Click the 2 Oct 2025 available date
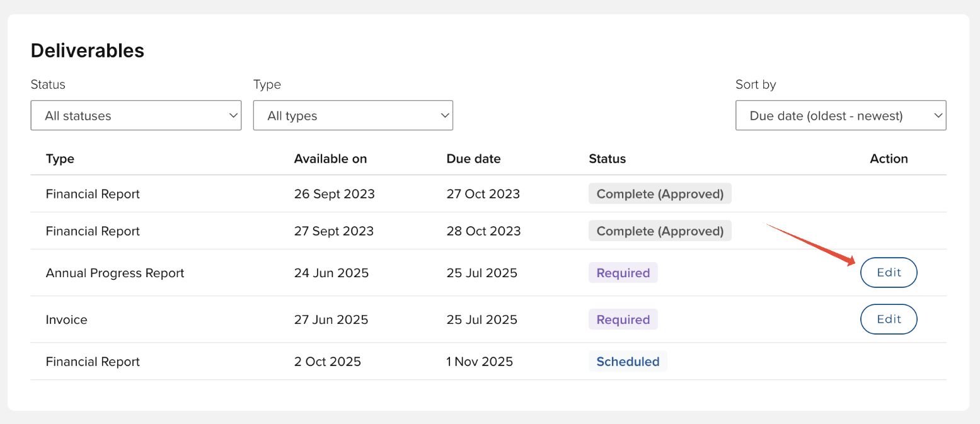This screenshot has width=980, height=424. coord(327,362)
